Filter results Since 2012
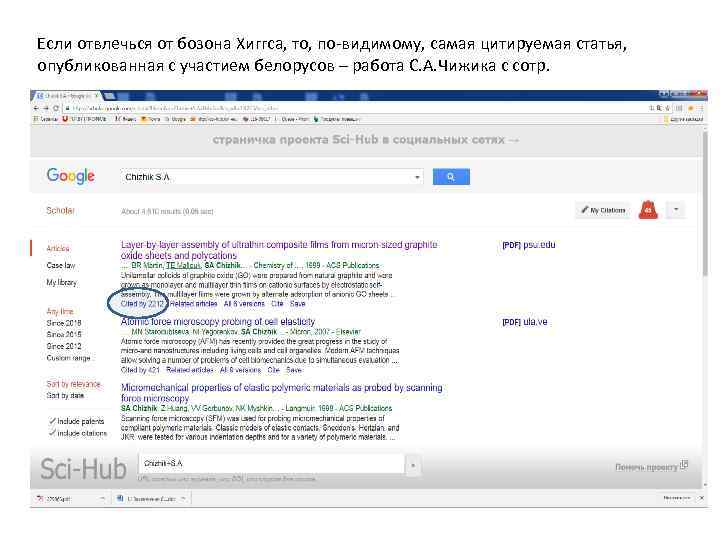Screen dimensions: 720x540 64,346
